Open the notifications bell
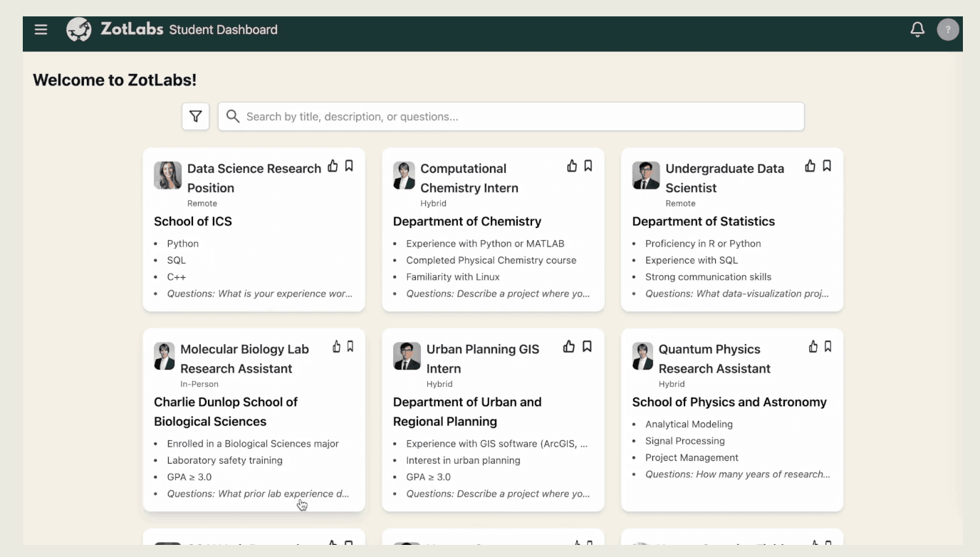 pyautogui.click(x=917, y=30)
